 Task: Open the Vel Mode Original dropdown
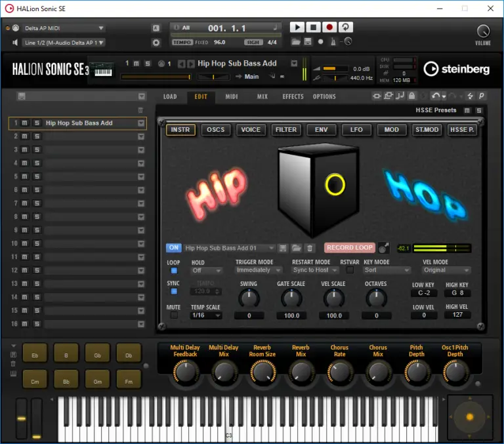click(x=446, y=270)
